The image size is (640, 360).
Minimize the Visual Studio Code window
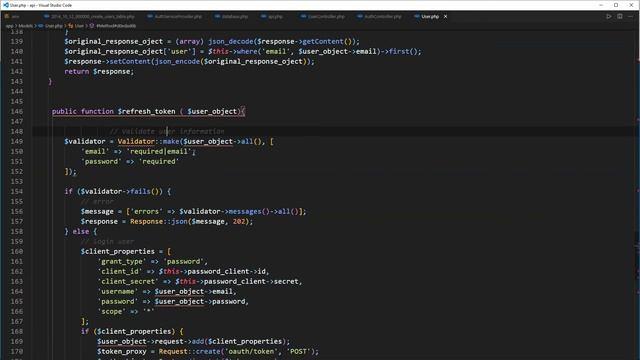click(x=601, y=5)
